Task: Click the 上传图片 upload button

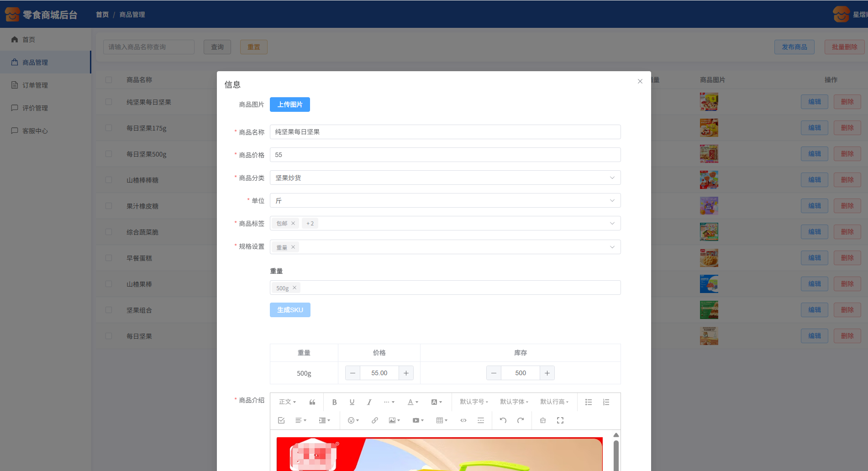Action: click(x=289, y=105)
